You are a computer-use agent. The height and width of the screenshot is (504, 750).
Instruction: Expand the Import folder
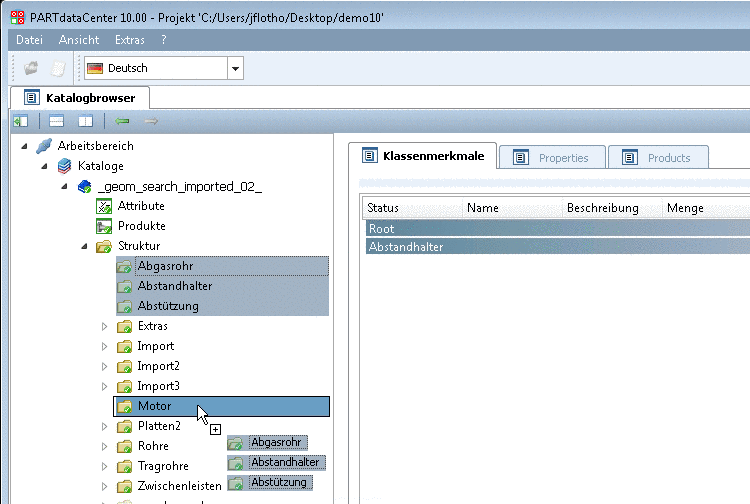pyautogui.click(x=105, y=347)
